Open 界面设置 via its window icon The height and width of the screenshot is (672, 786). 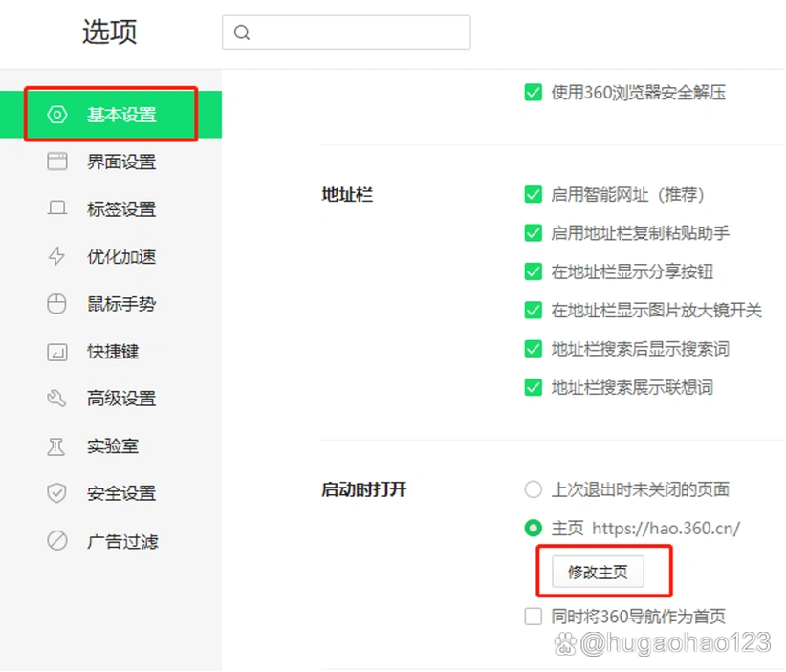tap(57, 162)
